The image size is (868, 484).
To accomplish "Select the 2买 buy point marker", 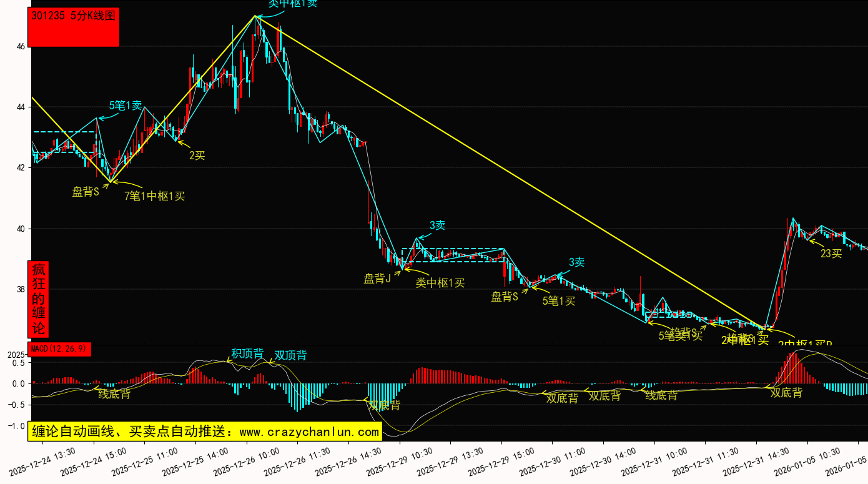I will point(197,156).
